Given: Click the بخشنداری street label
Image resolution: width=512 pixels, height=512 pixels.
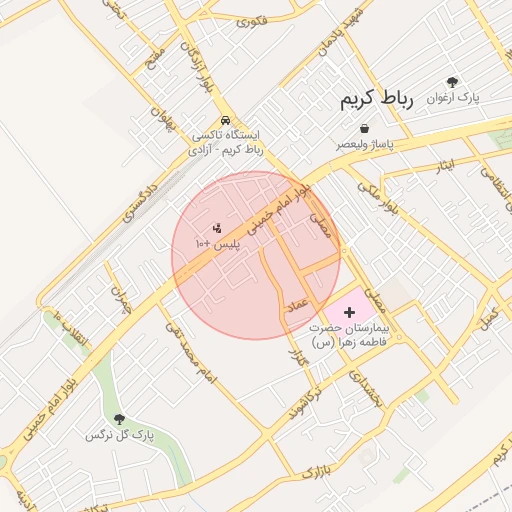Looking at the screenshot, I should coord(365,389).
